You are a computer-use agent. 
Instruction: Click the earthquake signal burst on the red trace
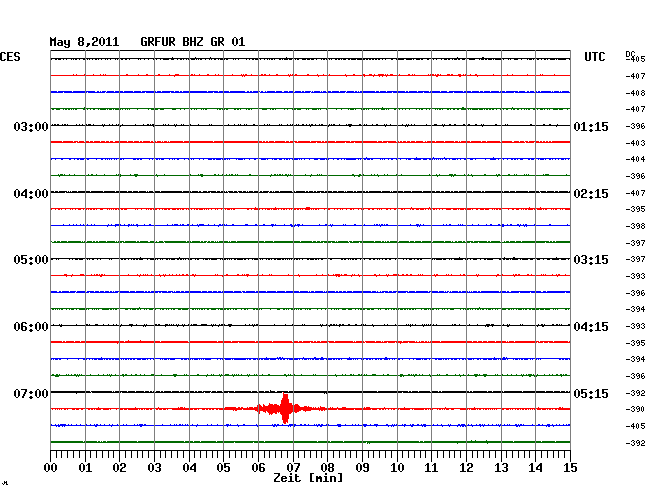point(285,408)
